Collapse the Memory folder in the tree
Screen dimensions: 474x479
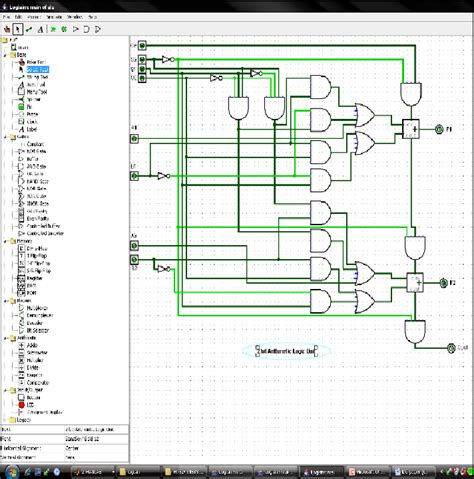coord(5,241)
